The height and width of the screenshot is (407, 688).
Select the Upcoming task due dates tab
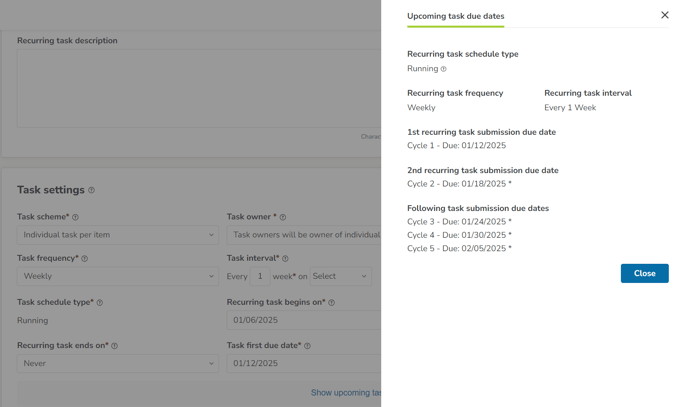tap(455, 16)
